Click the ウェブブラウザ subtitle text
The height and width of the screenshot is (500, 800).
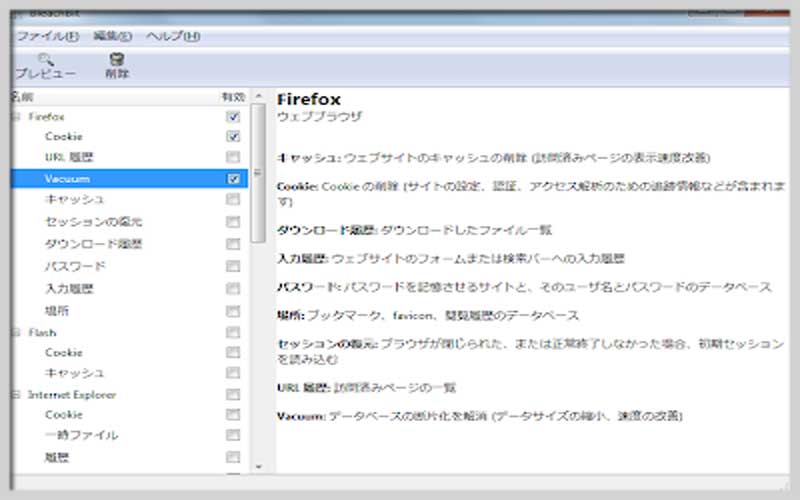(x=319, y=116)
